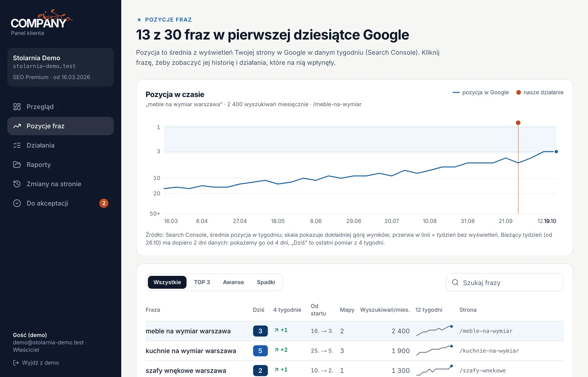Viewport: 588px width, 377px height.
Task: Click the upward arrow for meble na wymiar
Action: point(276,330)
